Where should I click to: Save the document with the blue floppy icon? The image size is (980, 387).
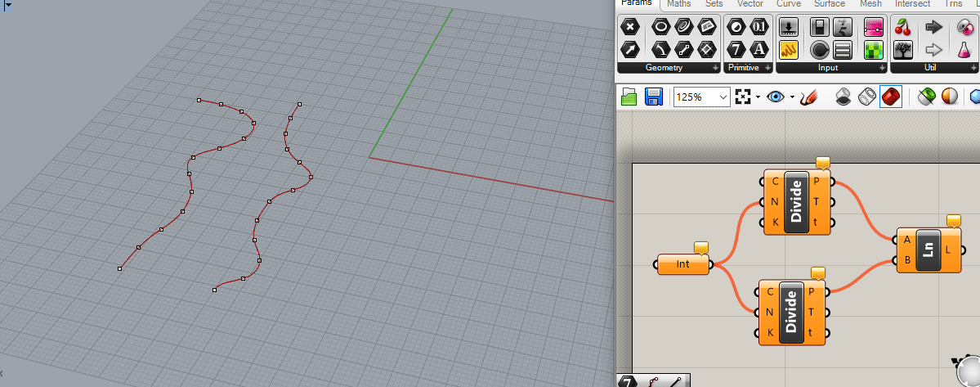click(x=654, y=97)
